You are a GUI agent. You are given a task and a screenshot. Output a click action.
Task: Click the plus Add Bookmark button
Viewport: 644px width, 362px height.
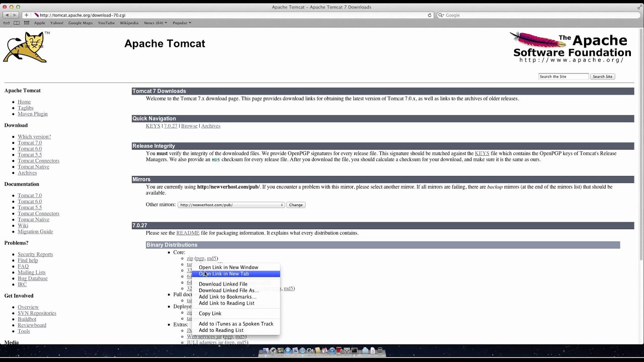26,15
